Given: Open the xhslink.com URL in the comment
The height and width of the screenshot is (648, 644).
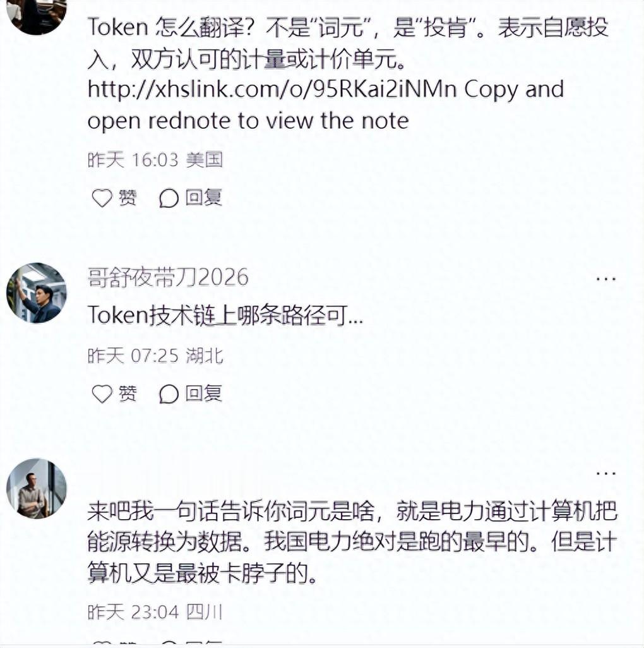Looking at the screenshot, I should click(272, 89).
